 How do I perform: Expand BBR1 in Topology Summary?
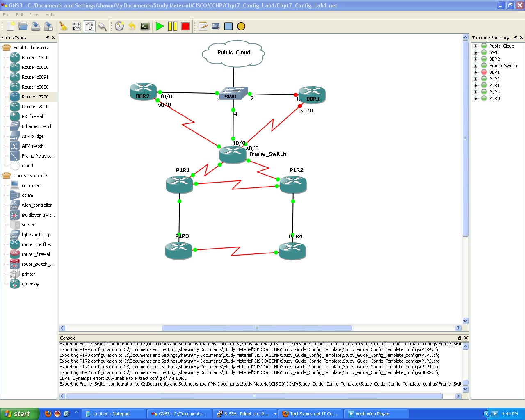coord(475,72)
